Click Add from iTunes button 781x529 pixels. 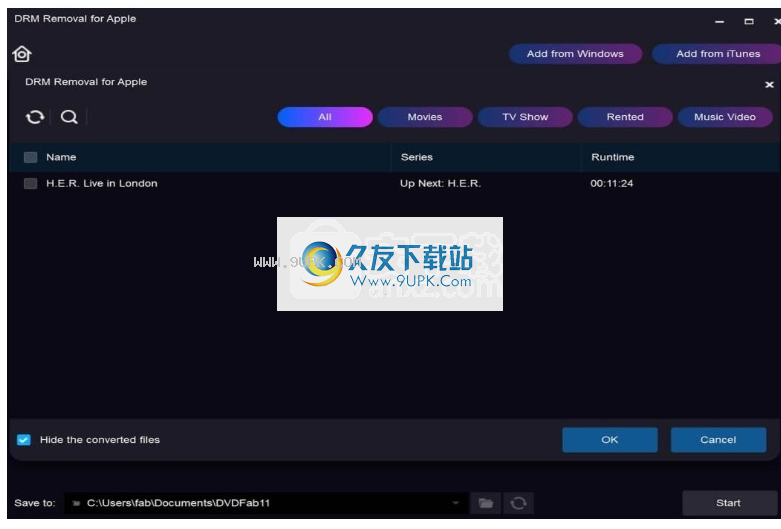[x=718, y=54]
